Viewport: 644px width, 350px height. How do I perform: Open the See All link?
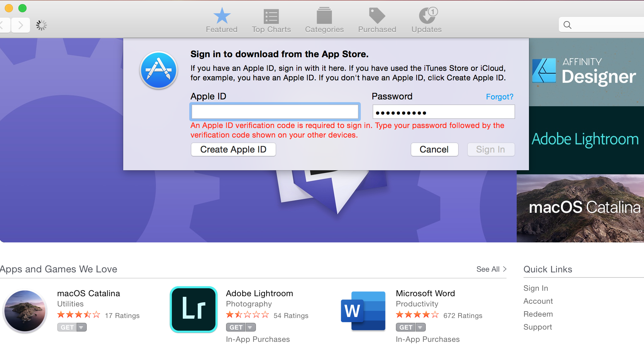(488, 269)
